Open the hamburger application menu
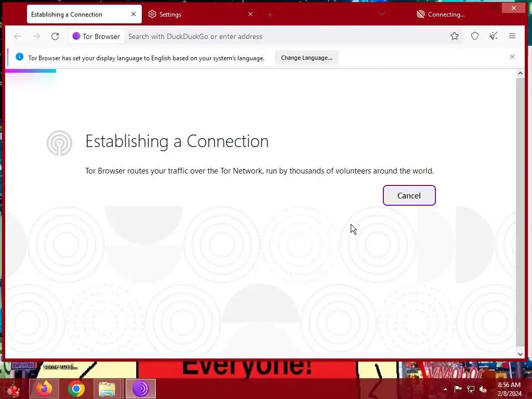The height and width of the screenshot is (399, 532). [x=512, y=36]
